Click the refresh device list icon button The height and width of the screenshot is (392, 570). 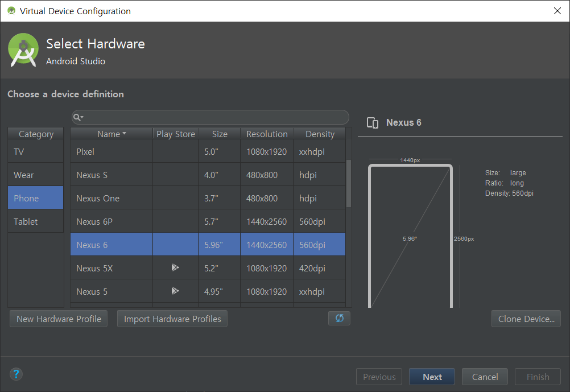click(339, 319)
